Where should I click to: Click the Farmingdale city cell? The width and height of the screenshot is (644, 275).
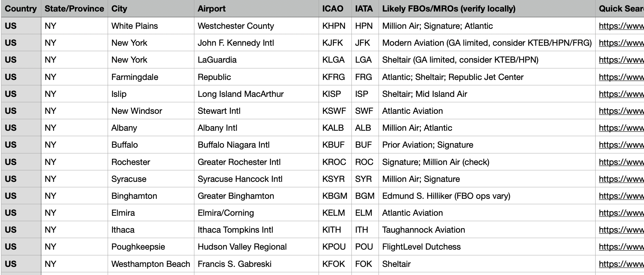(151, 77)
